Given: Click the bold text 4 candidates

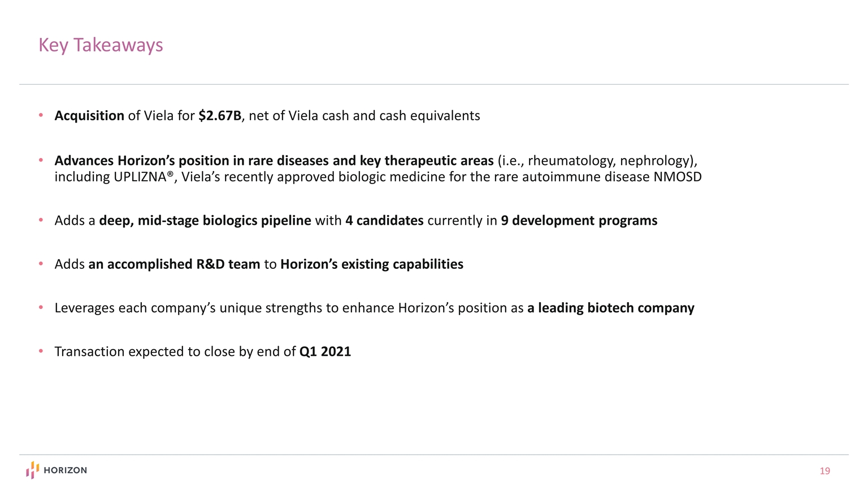Looking at the screenshot, I should (x=384, y=220).
